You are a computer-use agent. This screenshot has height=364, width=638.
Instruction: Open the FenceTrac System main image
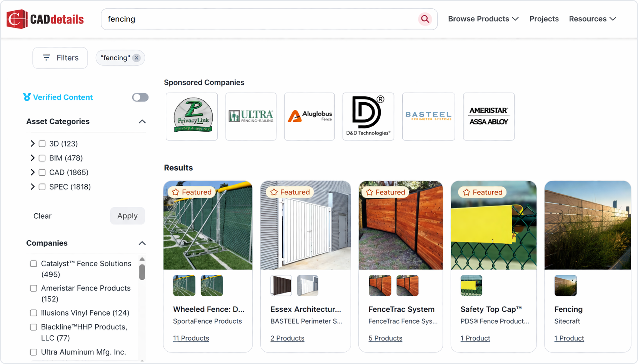[401, 225]
